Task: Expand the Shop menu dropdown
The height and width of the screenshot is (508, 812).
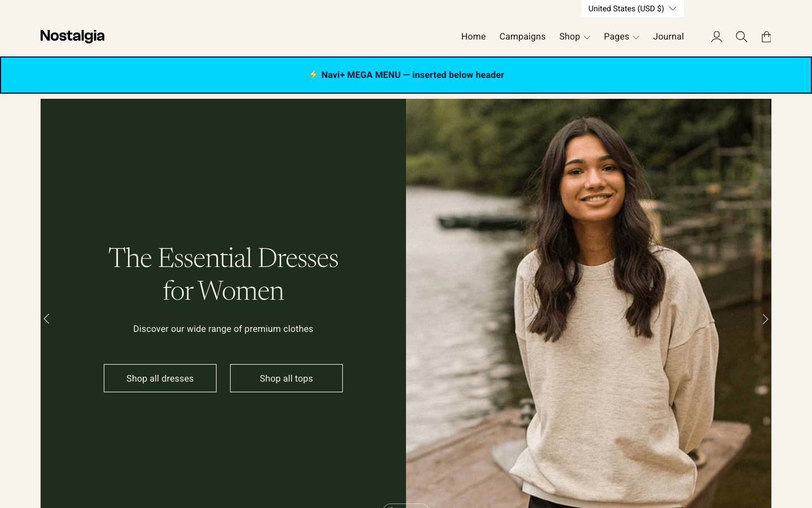Action: coord(575,37)
